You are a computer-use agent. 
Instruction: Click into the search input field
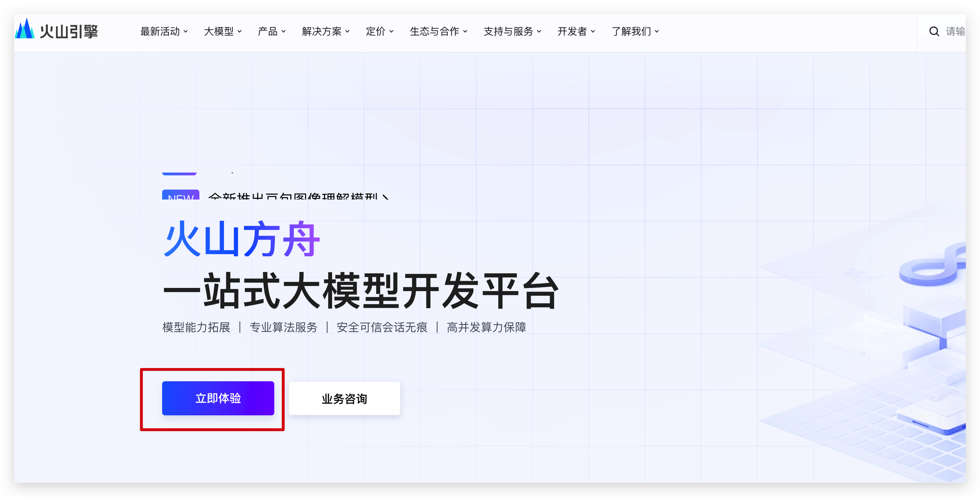click(955, 32)
